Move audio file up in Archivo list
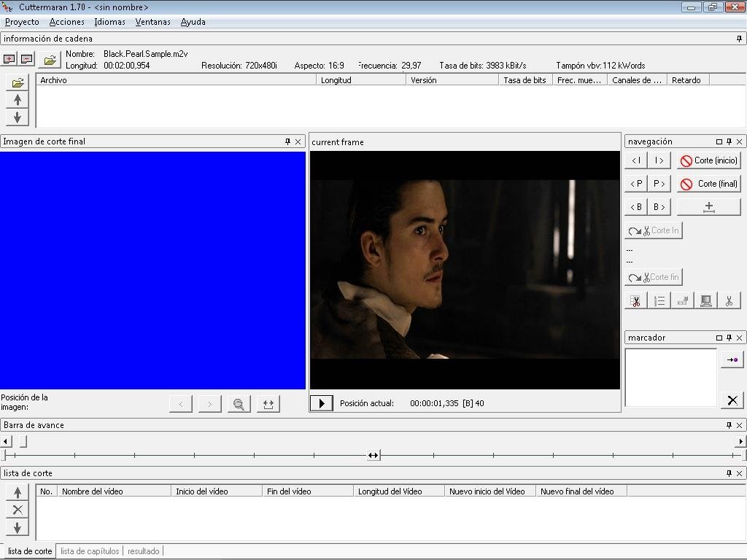The height and width of the screenshot is (560, 747). click(18, 100)
